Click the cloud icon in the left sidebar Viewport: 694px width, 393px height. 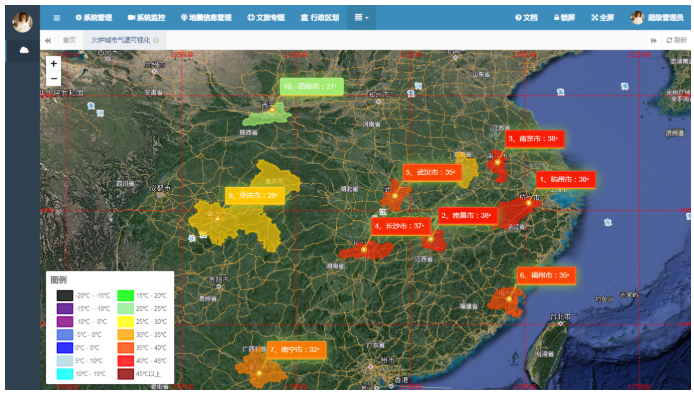point(24,50)
